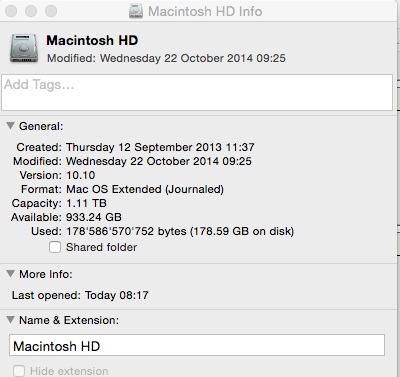Image resolution: width=400 pixels, height=377 pixels.
Task: Click the Format Mac OS Extended value
Action: 145,189
